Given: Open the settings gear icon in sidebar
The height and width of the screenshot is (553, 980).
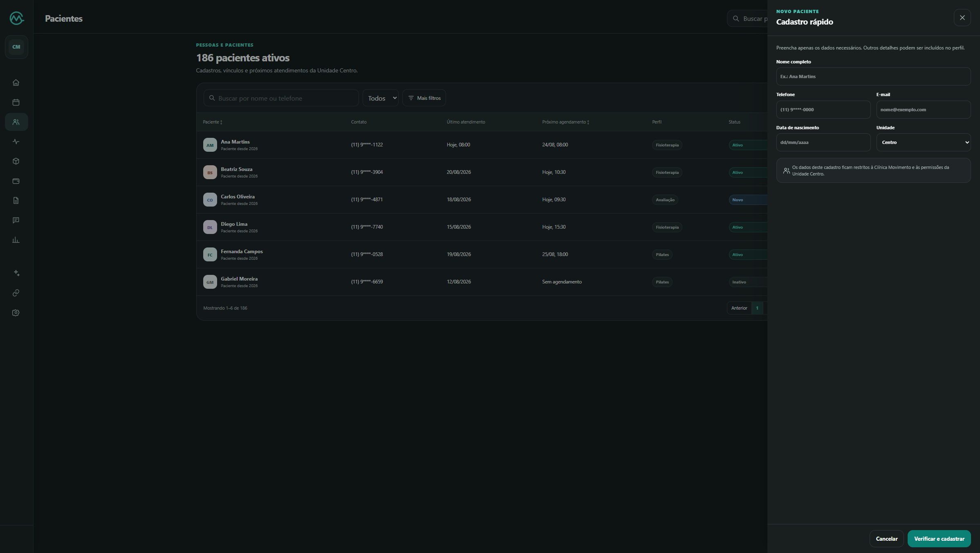Looking at the screenshot, I should tap(16, 312).
